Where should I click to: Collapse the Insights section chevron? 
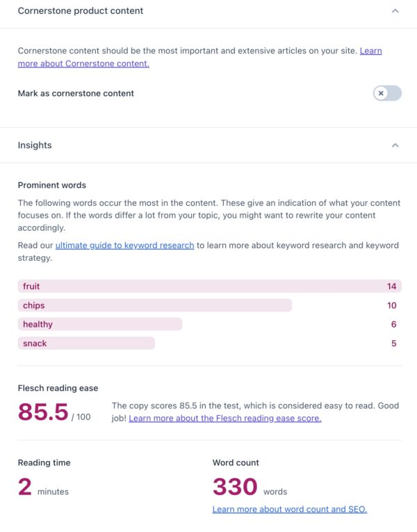[395, 145]
